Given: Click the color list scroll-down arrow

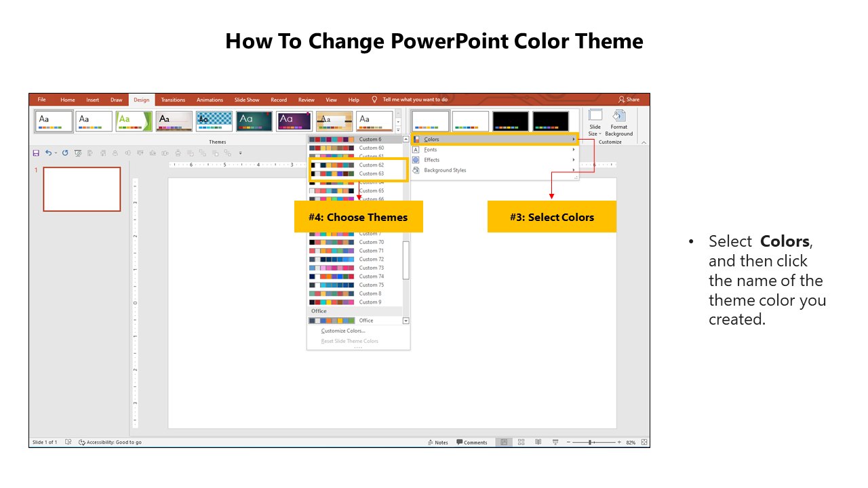Looking at the screenshot, I should [406, 321].
